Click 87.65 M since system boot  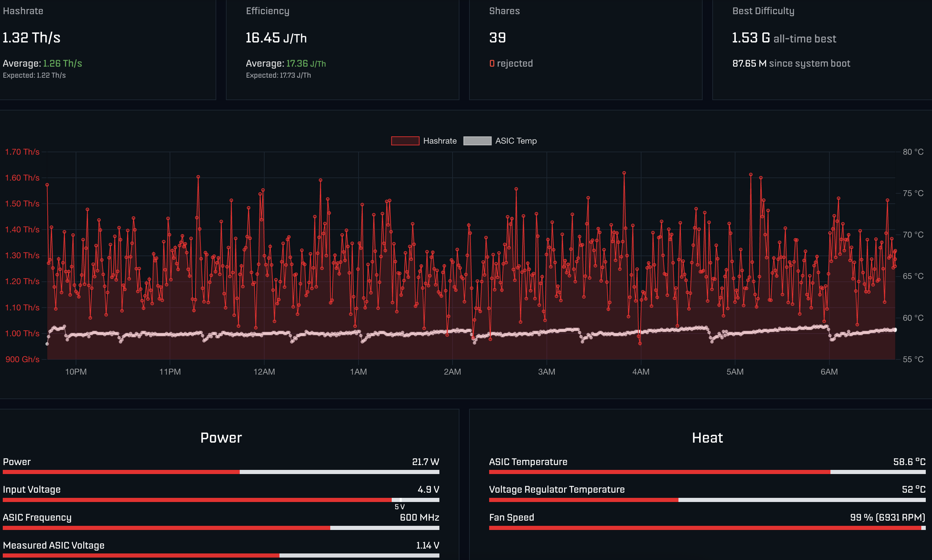click(791, 64)
